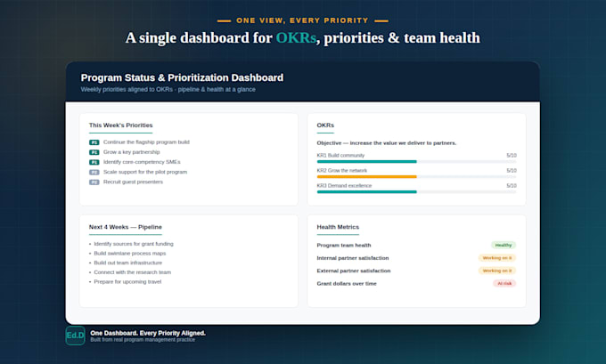Click the 'Next 4 Weeks — Pipeline' heading
This screenshot has height=364, width=606.
[126, 227]
